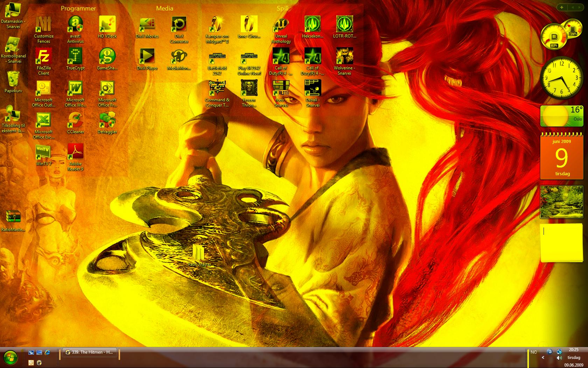Launch avast! Antivirus

(x=75, y=30)
